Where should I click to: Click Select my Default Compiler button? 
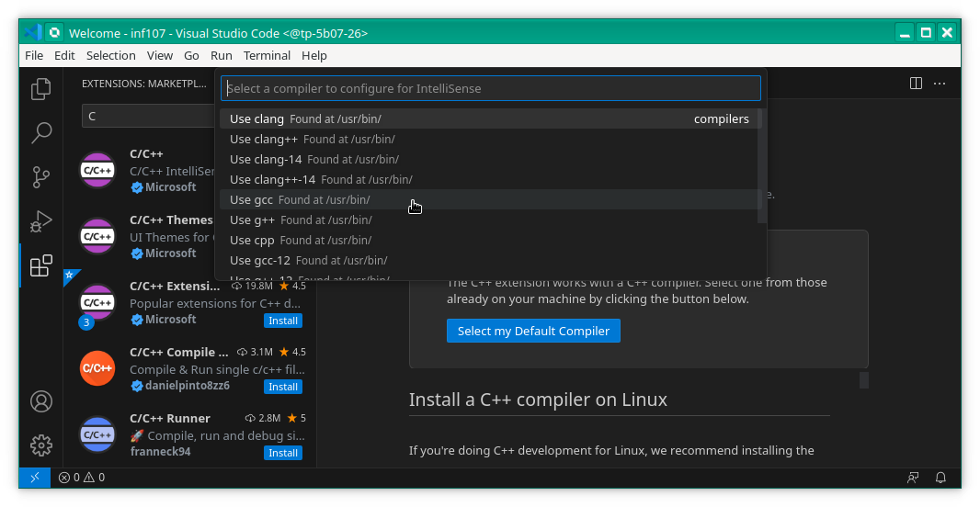pos(533,331)
